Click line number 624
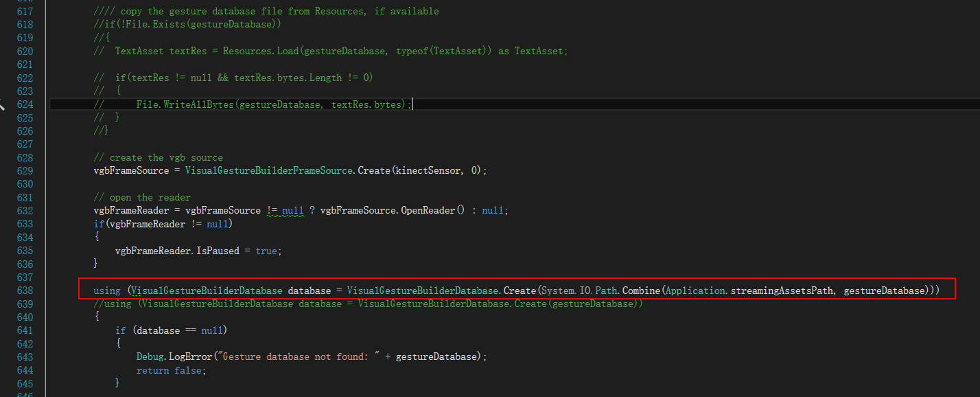The image size is (980, 397). coord(25,104)
